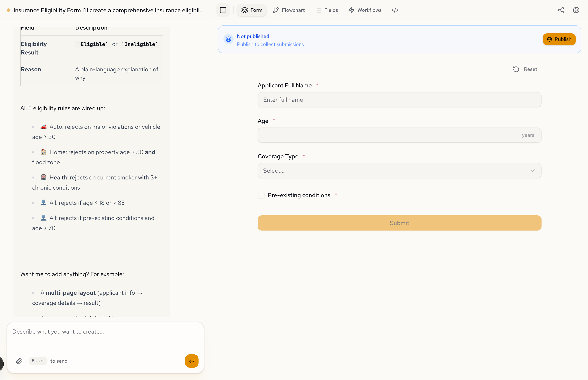Click the chat prompt text box
Viewport: 588px width, 380px height.
[105, 338]
